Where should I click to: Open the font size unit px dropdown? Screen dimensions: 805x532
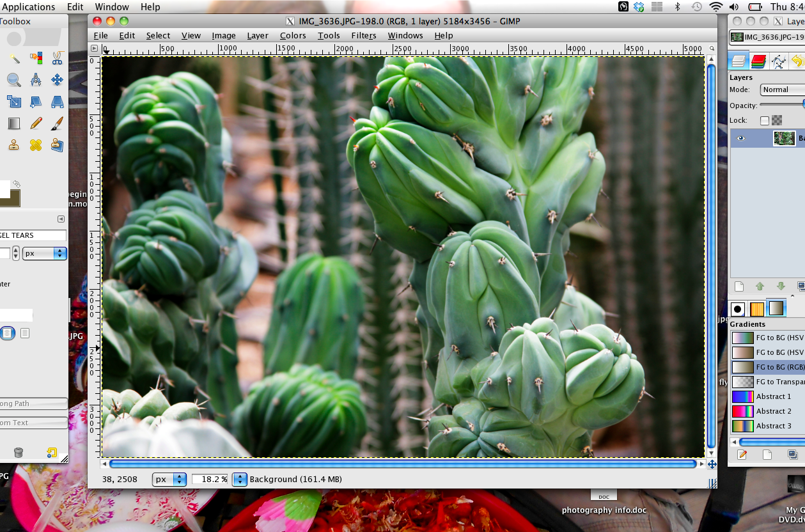tap(45, 253)
